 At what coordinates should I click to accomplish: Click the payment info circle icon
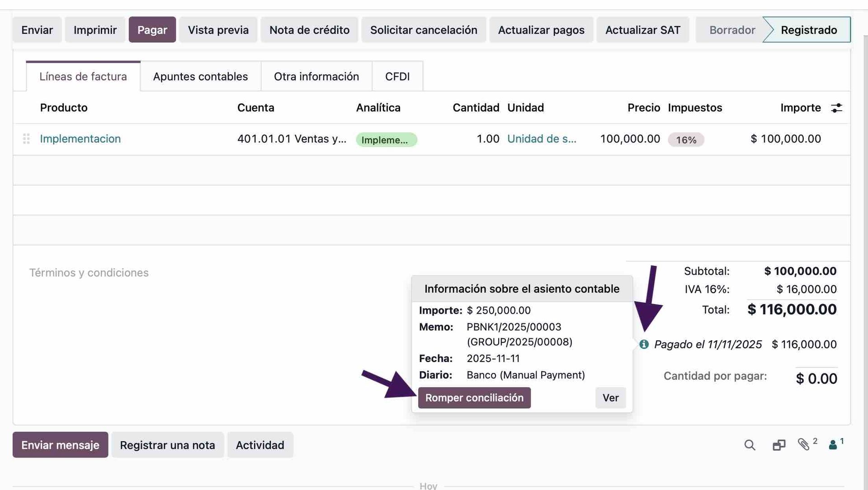click(644, 344)
